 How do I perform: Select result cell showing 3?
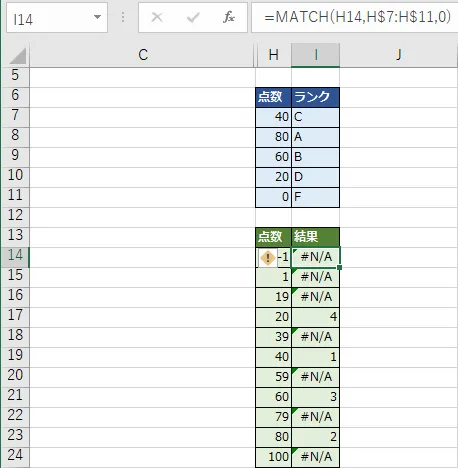coord(316,397)
